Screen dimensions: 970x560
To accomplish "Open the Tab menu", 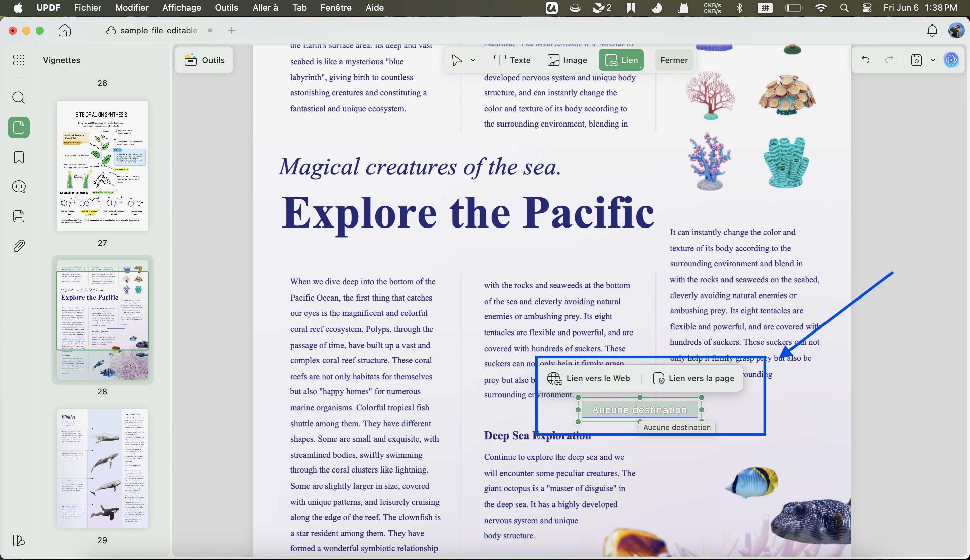I will tap(299, 8).
